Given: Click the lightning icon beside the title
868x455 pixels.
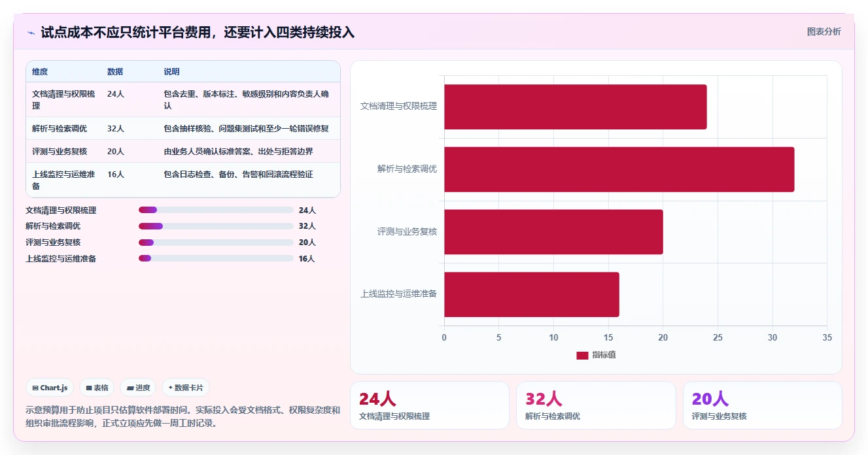Looking at the screenshot, I should 31,33.
